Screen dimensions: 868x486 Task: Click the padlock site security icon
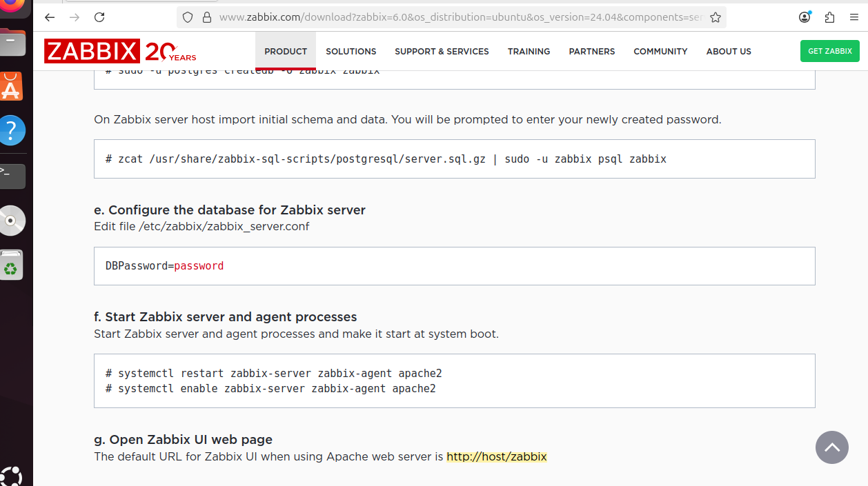pyautogui.click(x=206, y=17)
